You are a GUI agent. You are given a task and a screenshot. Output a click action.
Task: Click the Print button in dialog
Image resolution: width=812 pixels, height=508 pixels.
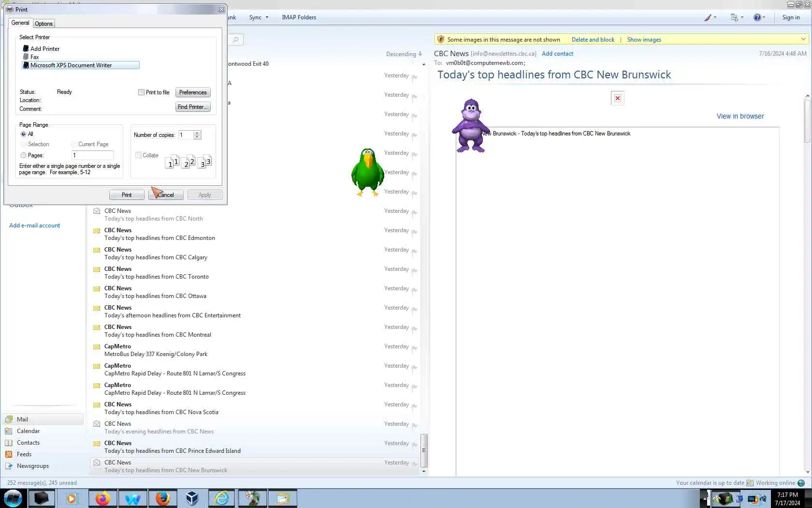tap(127, 195)
